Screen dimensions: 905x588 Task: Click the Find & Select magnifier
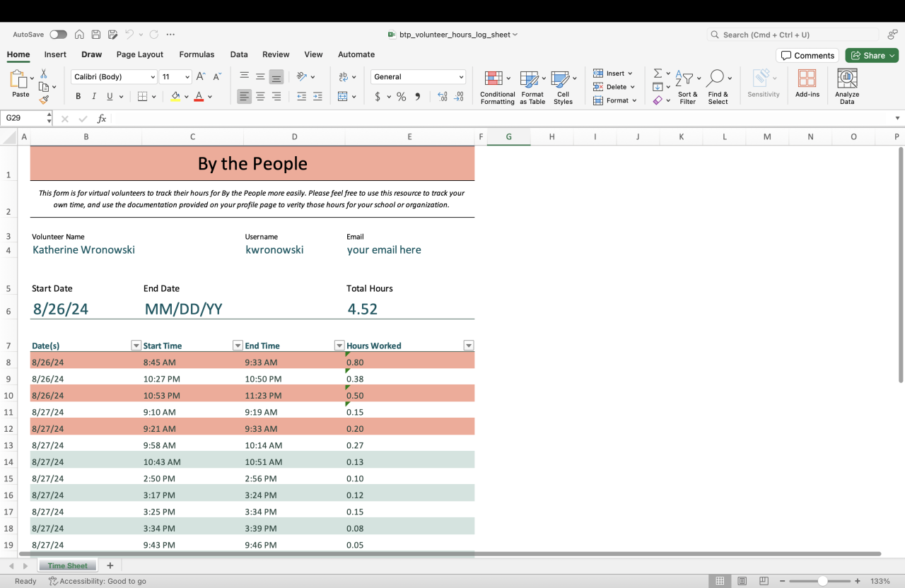click(x=716, y=78)
